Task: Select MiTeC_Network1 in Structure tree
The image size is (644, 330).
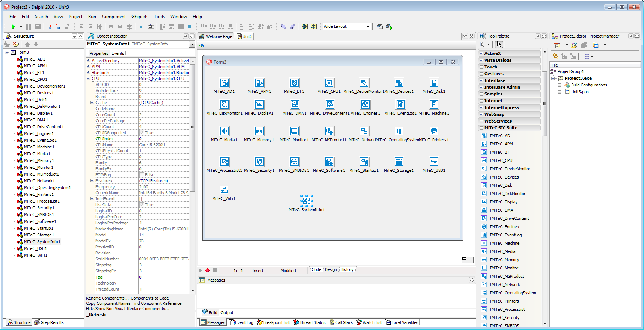Action: pos(39,181)
